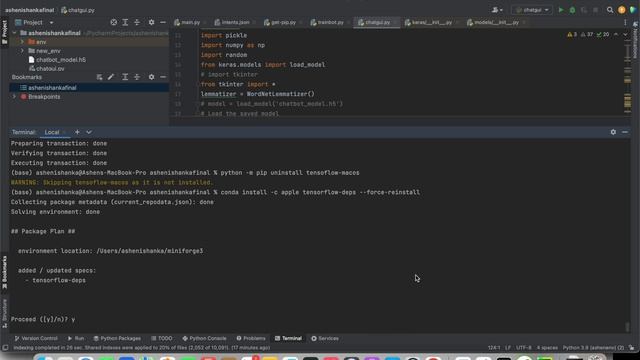Open Run tool window
Screen dimensions: 640x360
tap(76, 338)
